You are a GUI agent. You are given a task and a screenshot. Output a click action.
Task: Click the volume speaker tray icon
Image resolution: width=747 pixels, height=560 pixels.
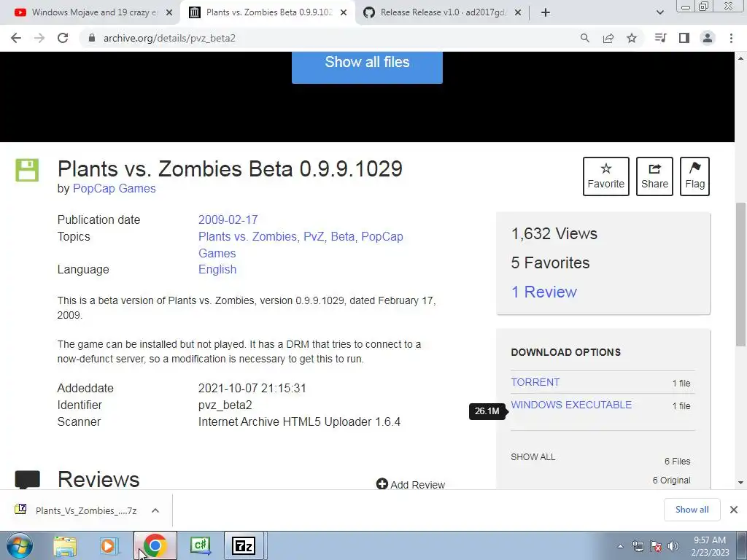pyautogui.click(x=673, y=546)
